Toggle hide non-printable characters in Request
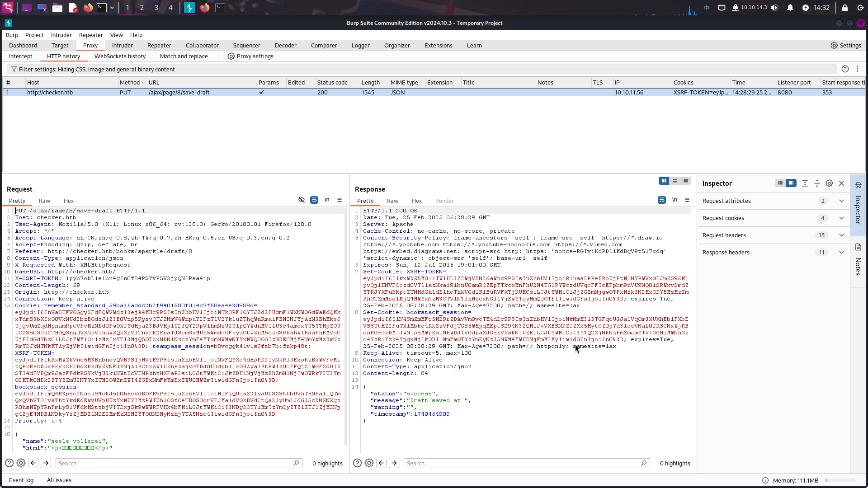Screen dimensions: 868x488 (302, 200)
